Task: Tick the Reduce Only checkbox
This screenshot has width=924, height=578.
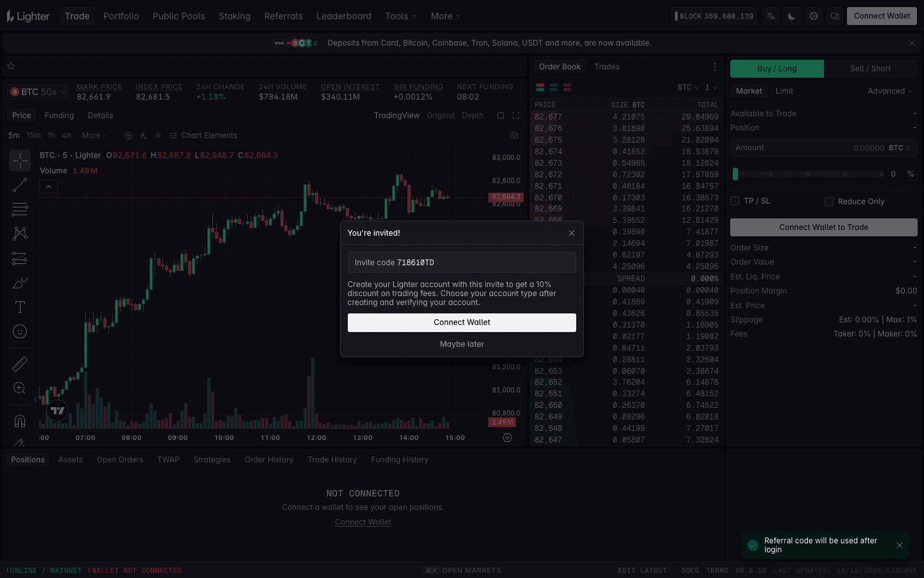Action: click(829, 202)
